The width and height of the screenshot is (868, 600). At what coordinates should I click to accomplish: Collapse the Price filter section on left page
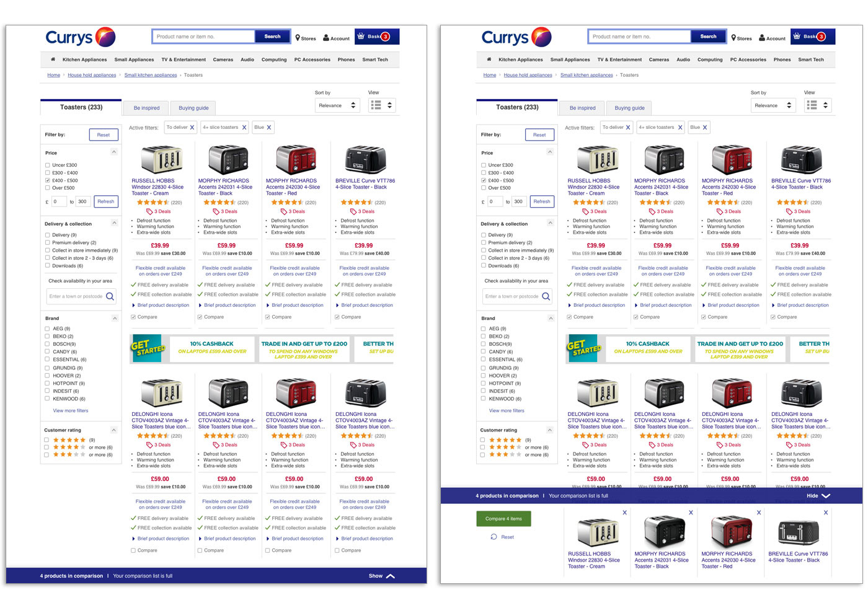pyautogui.click(x=114, y=152)
